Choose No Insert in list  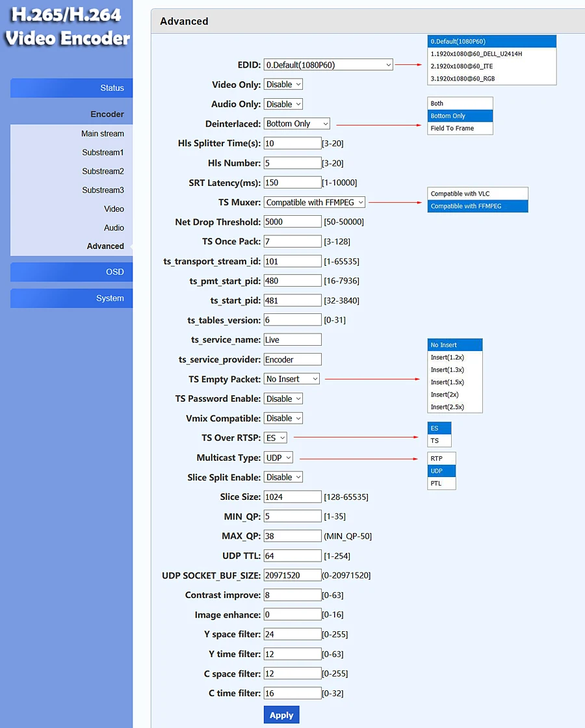(x=455, y=345)
